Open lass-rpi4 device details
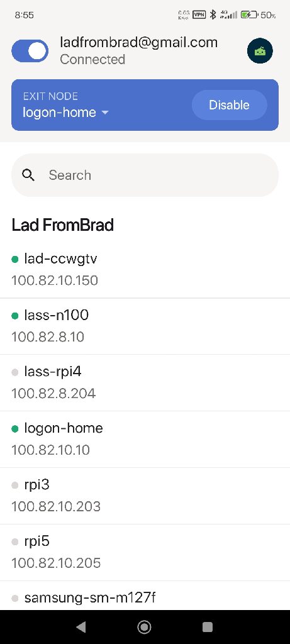The height and width of the screenshot is (644, 290). [145, 383]
